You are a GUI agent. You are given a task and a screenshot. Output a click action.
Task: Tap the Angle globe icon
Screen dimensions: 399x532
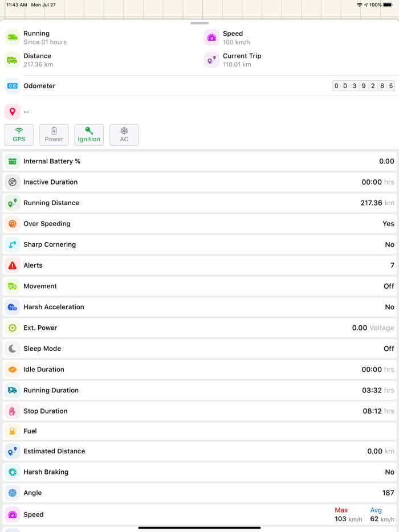tap(13, 493)
